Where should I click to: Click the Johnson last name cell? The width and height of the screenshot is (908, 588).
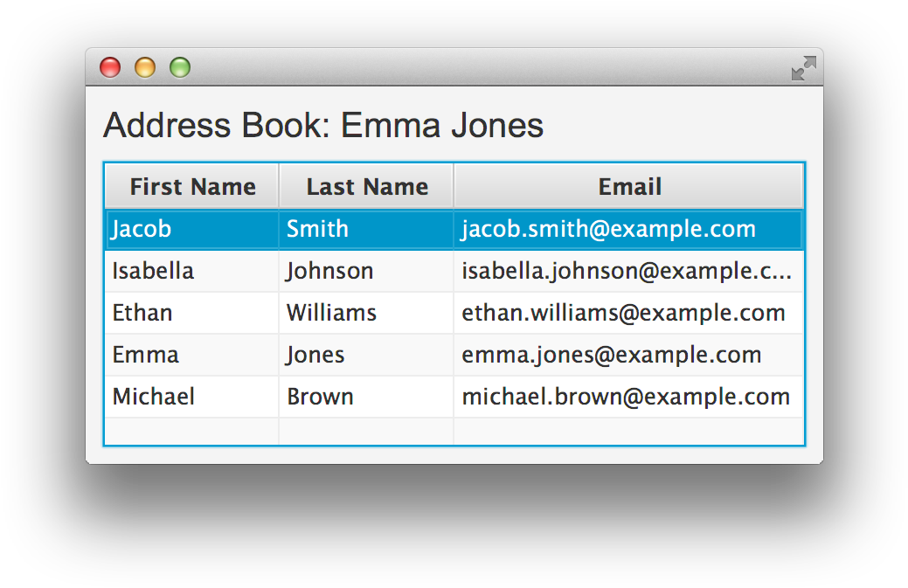coord(330,271)
